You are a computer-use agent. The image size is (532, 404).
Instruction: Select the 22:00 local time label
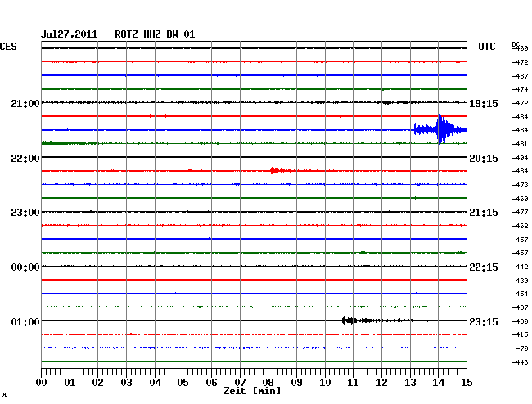click(25, 159)
